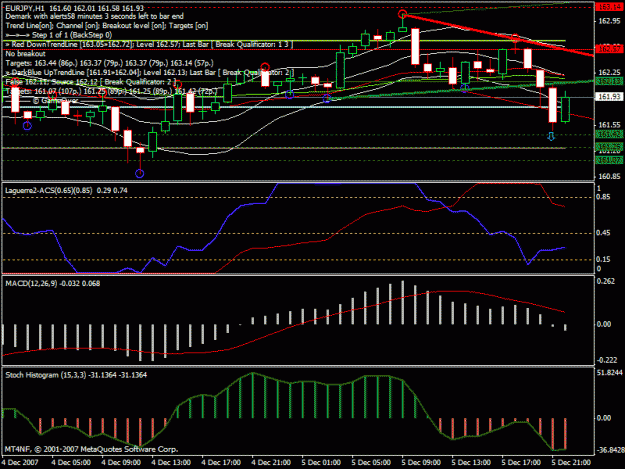This screenshot has width=625, height=469.
Task: Click the '5 Dec 01:00' time axis label
Action: tap(321, 463)
